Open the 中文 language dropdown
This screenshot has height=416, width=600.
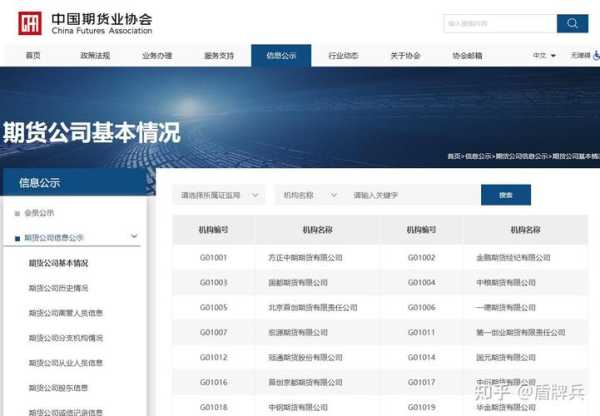[x=544, y=55]
